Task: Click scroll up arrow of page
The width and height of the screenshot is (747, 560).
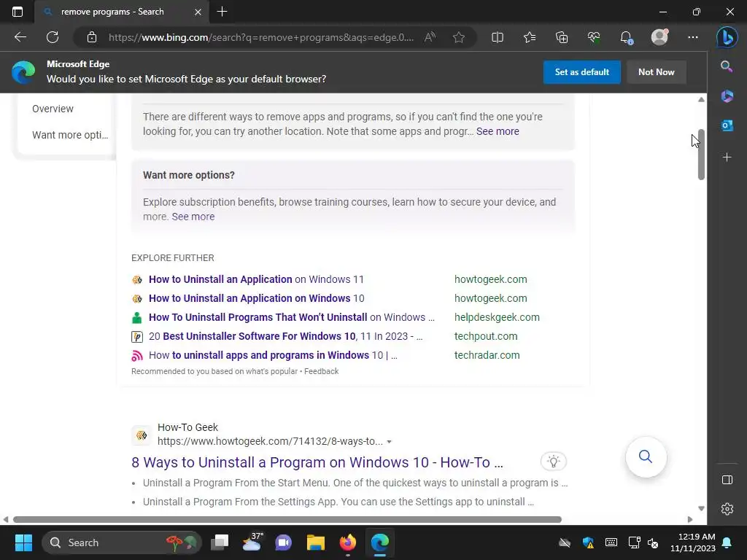Action: tap(701, 99)
